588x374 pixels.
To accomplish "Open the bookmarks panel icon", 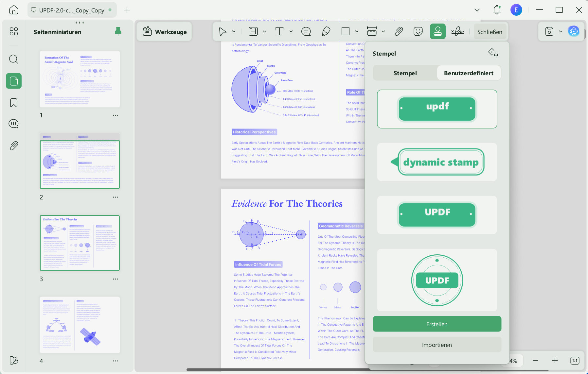I will click(x=14, y=103).
